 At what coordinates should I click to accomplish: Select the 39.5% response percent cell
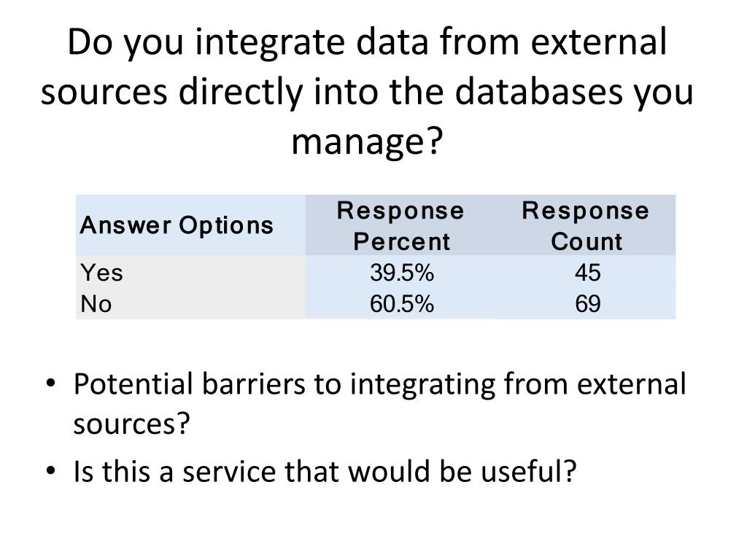[402, 273]
